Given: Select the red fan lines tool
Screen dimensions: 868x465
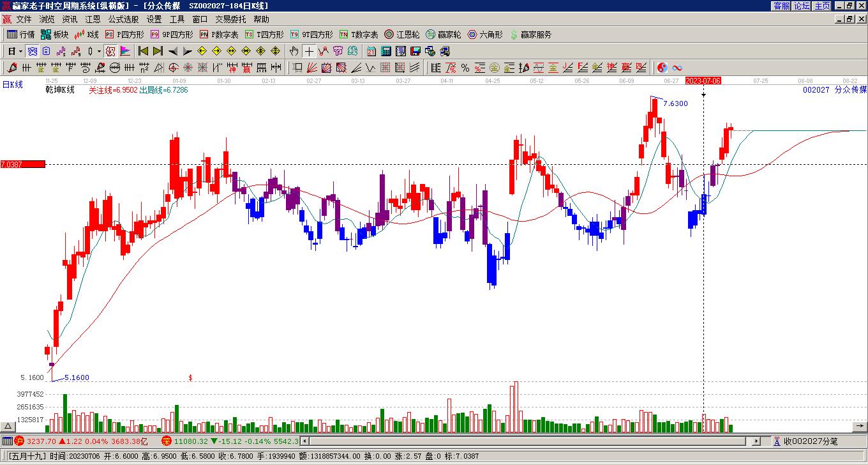Looking at the screenshot, I should click(312, 68).
